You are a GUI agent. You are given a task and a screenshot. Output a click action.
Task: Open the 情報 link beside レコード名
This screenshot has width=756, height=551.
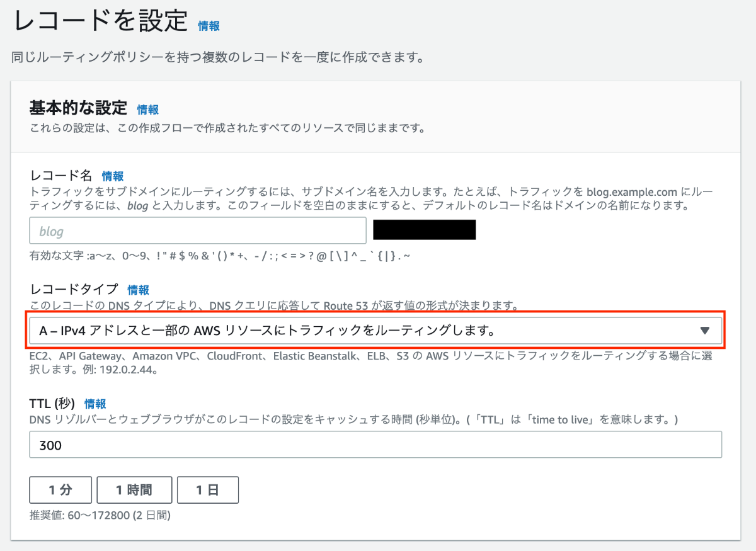click(113, 176)
